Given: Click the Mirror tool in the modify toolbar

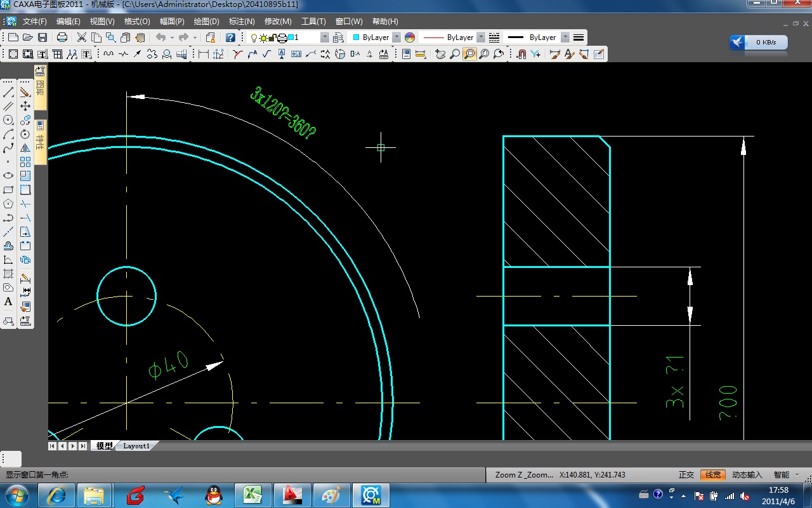Looking at the screenshot, I should click(25, 148).
